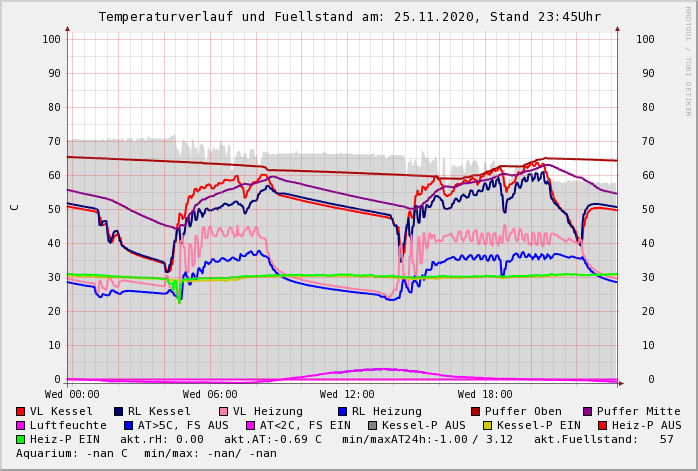This screenshot has width=698, height=471.
Task: Click the Wed 06:00 time axis label
Action: click(x=209, y=395)
